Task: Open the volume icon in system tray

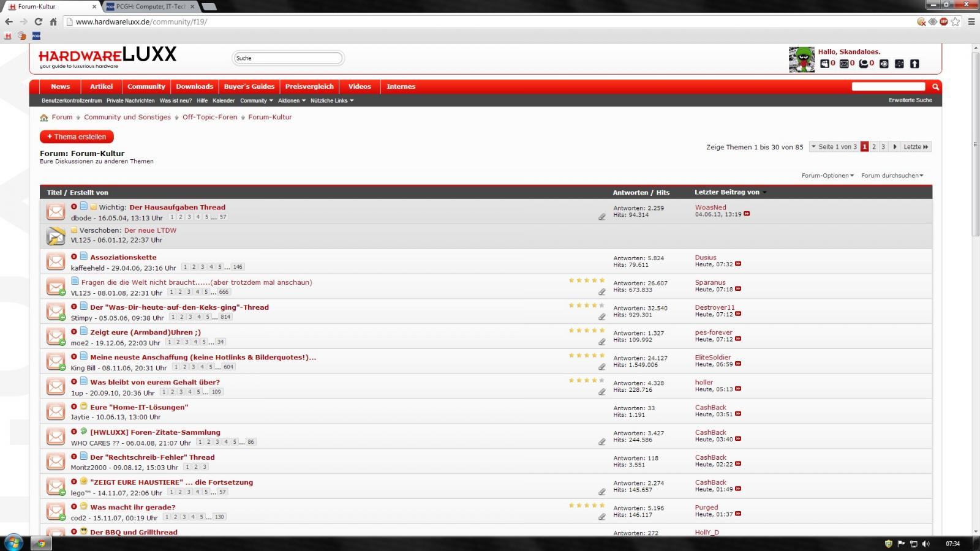Action: (x=925, y=544)
